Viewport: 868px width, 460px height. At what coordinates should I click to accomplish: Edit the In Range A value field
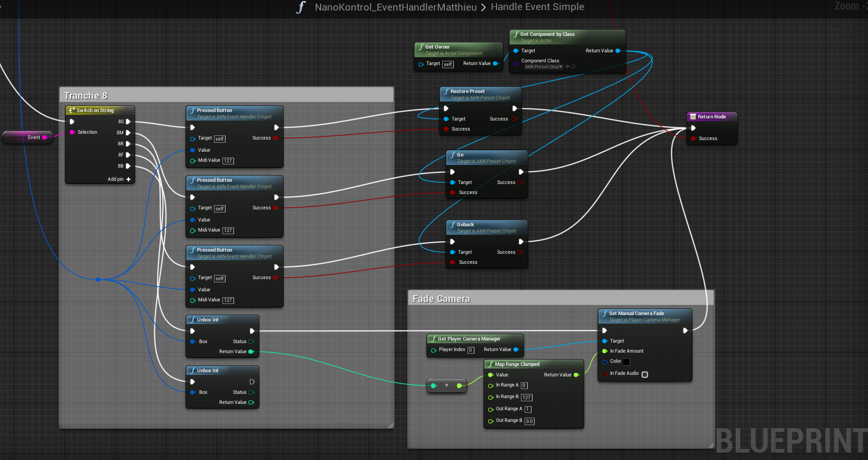click(524, 385)
